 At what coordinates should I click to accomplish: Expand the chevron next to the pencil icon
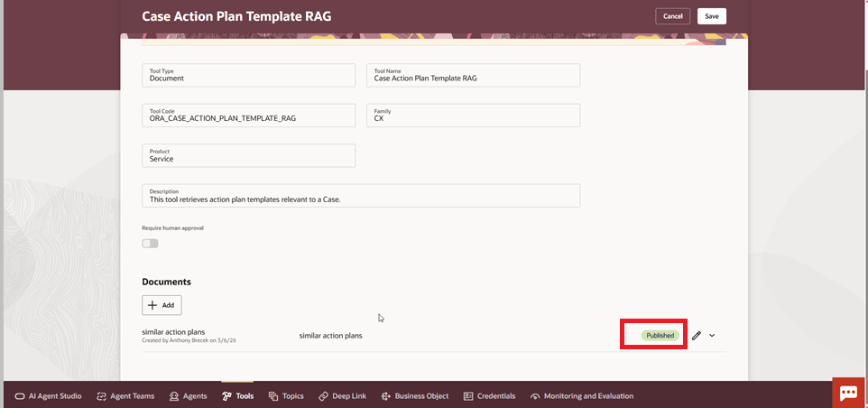[x=712, y=336]
